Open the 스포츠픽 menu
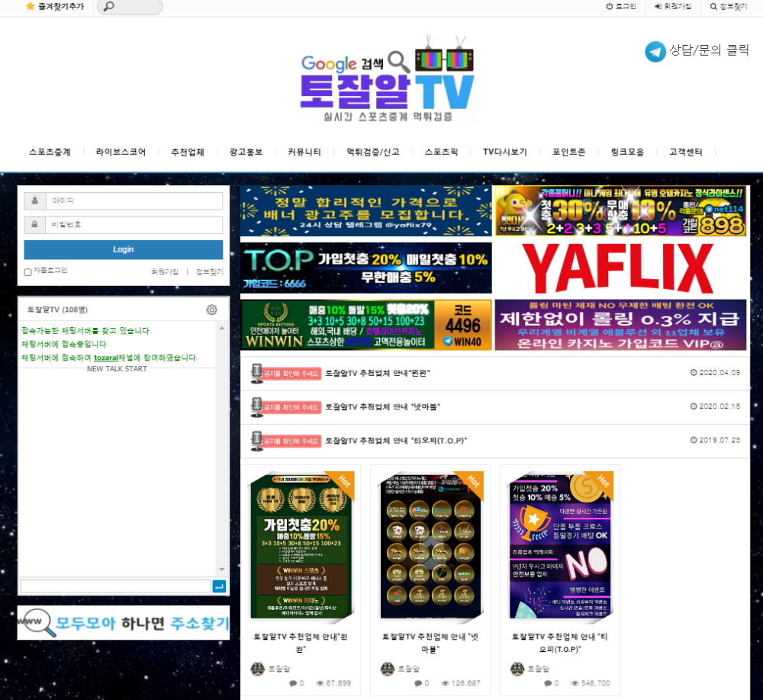Viewport: 763px width, 700px height. point(441,152)
